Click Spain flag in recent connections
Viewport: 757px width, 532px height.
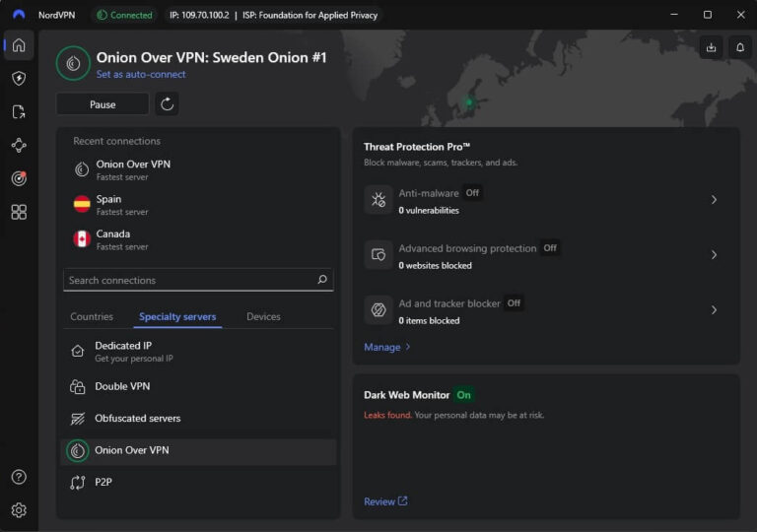[82, 204]
